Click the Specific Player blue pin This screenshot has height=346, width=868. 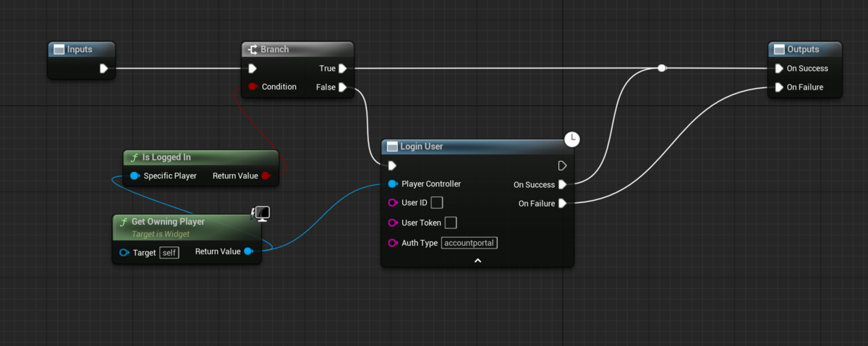pos(135,176)
